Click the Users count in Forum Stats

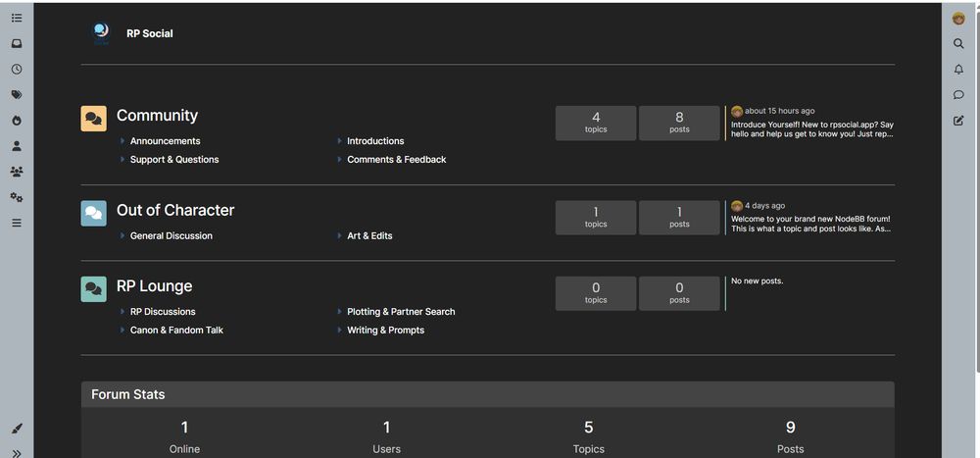386,428
